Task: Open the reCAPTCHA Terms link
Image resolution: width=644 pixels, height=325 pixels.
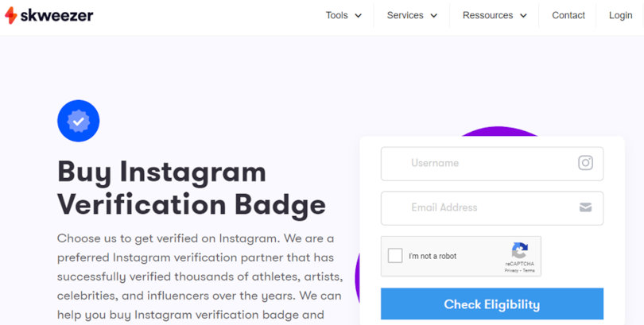Action: point(529,270)
